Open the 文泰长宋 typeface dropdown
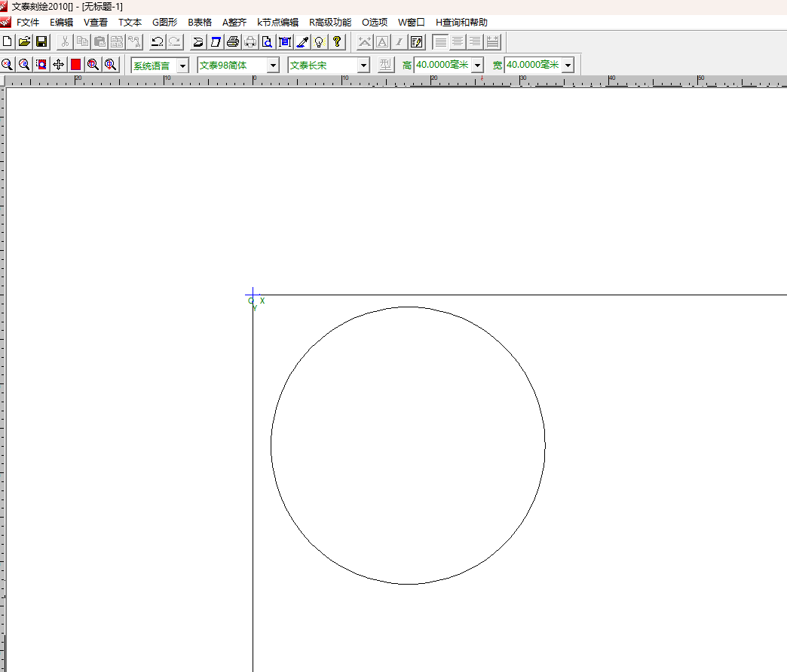 [x=363, y=66]
